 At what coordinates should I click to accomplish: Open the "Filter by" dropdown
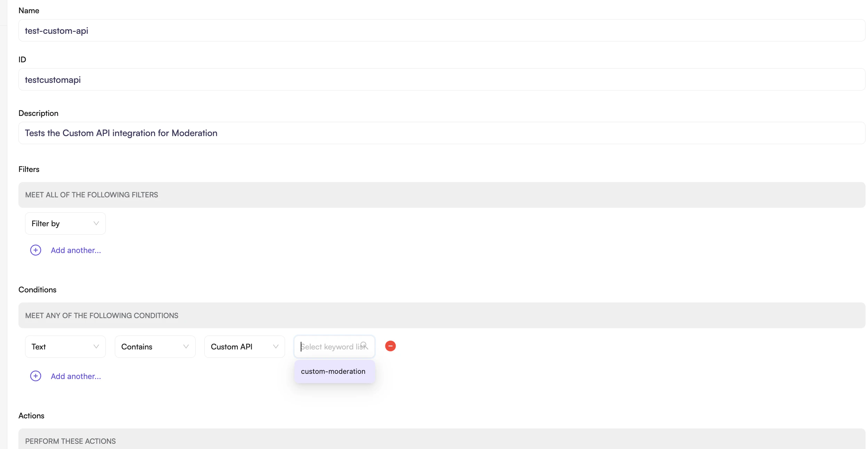click(65, 223)
